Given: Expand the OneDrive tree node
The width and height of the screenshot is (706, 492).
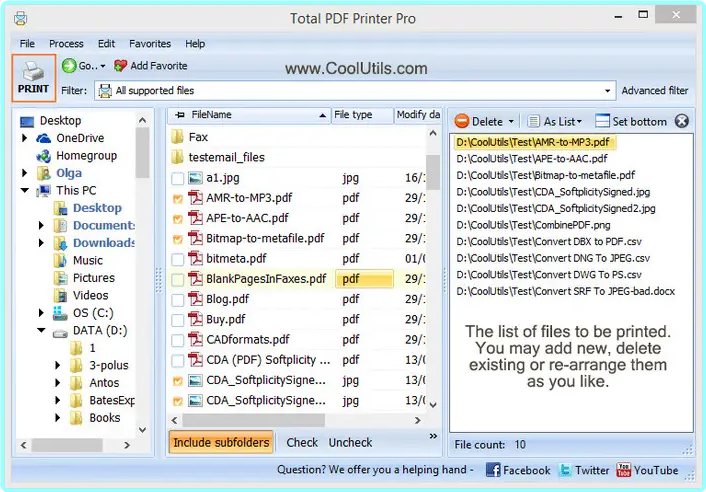Looking at the screenshot, I should tap(25, 138).
